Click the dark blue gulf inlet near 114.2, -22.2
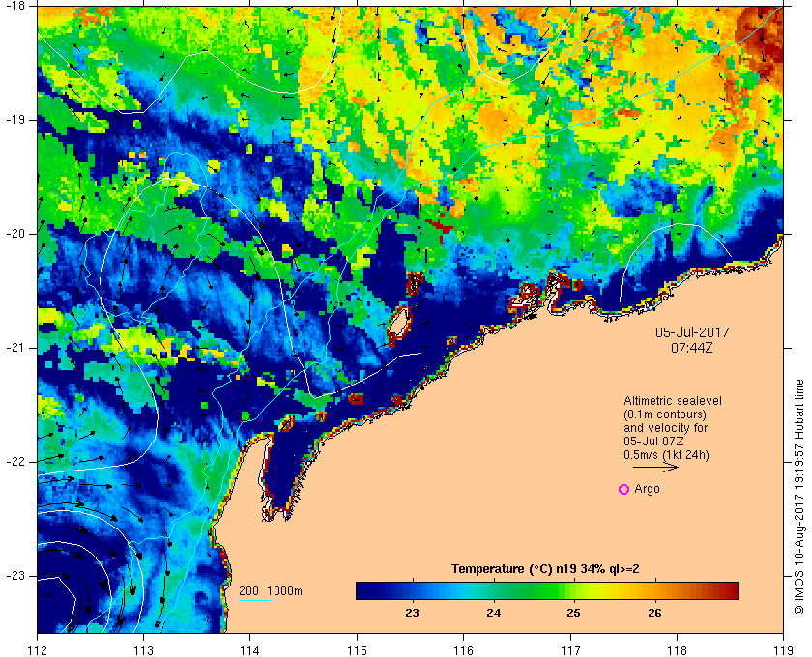Screen dimensions: 812x657 (282, 471)
